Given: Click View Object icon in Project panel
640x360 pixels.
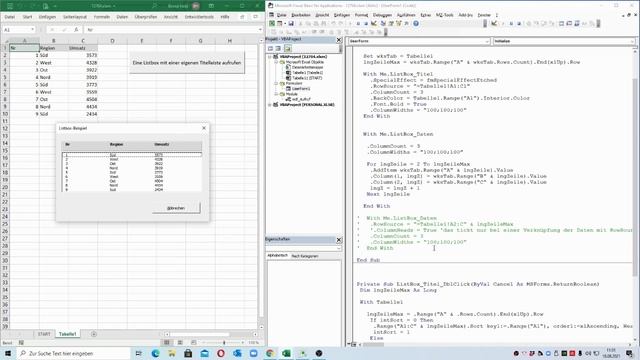Looking at the screenshot, I should pyautogui.click(x=278, y=49).
